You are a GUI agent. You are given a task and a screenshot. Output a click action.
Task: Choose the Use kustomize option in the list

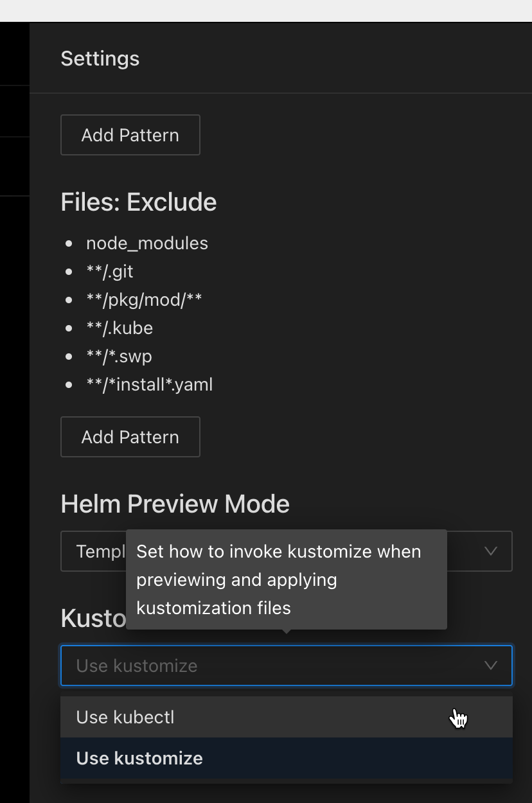(287, 758)
